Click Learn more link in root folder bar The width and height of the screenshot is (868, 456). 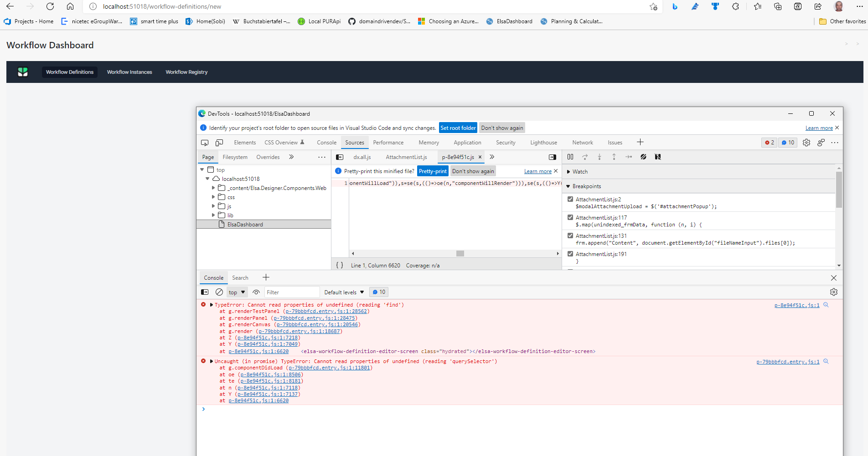(819, 128)
